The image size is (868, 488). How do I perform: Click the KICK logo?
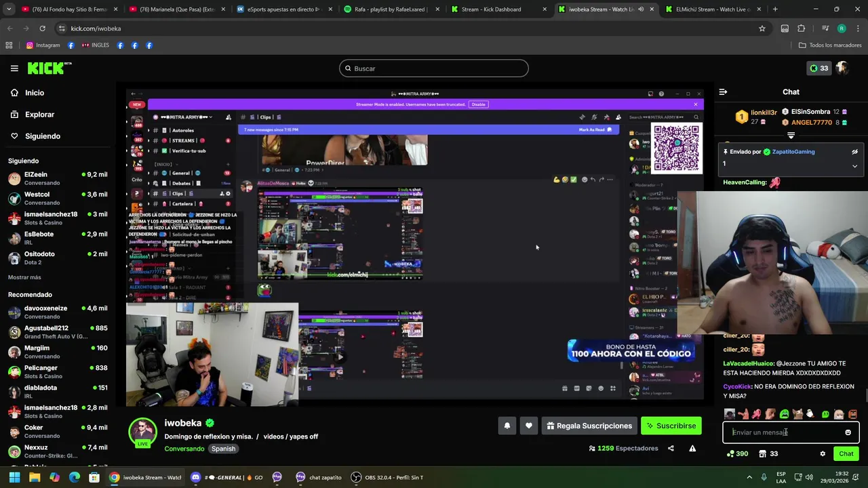[49, 68]
